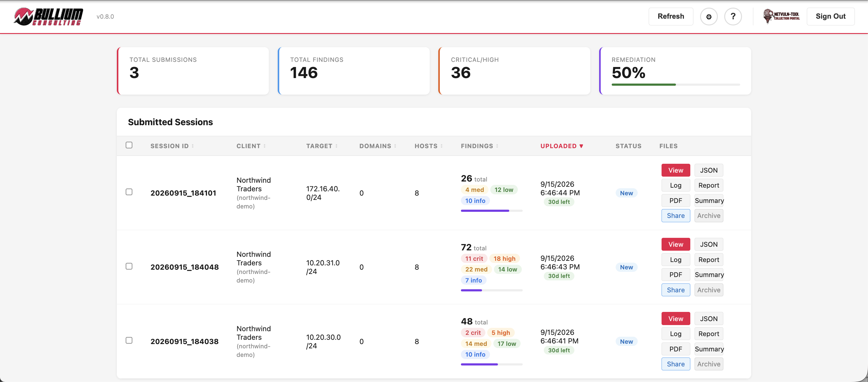View session 20260915_184038
Image resolution: width=868 pixels, height=382 pixels.
[676, 319]
